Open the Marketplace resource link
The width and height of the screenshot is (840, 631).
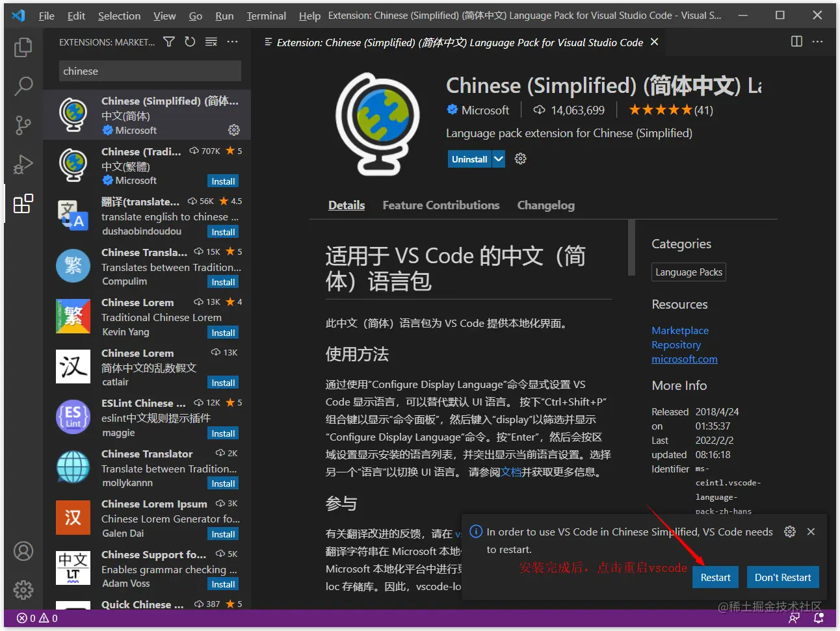click(x=680, y=330)
